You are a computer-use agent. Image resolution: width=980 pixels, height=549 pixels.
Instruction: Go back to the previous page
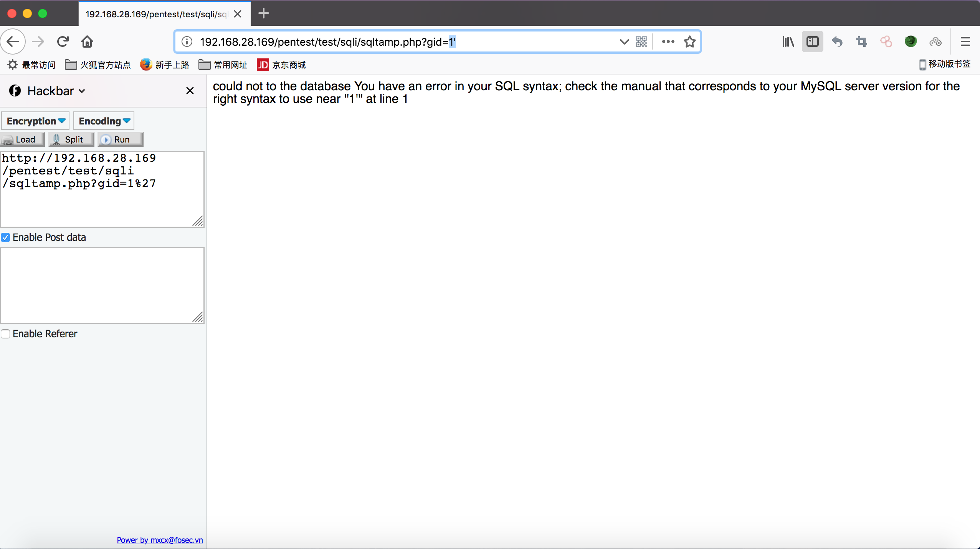point(13,41)
